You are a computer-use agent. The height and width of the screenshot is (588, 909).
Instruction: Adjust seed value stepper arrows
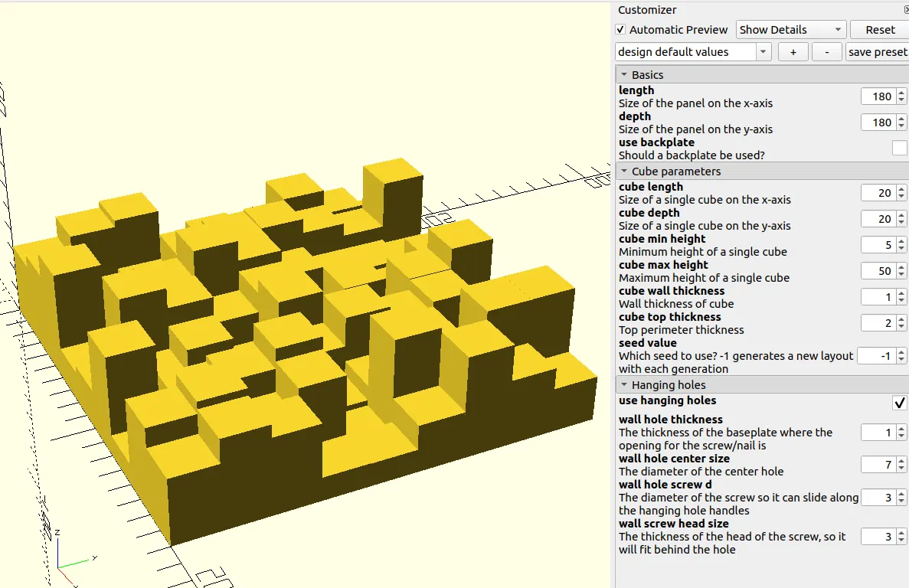point(901,356)
